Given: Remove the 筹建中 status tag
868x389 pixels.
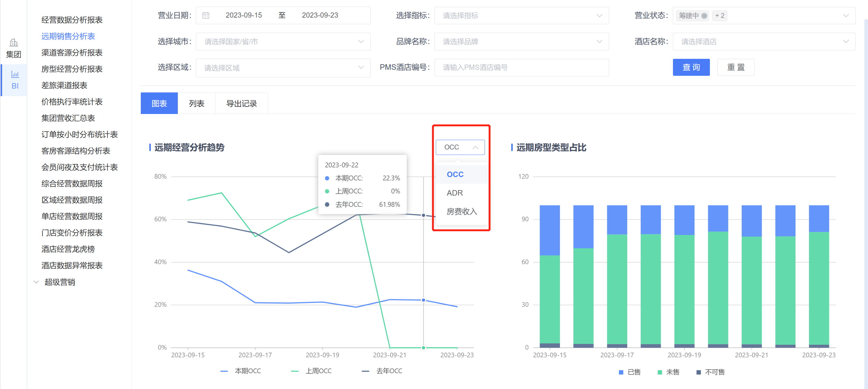Looking at the screenshot, I should [x=704, y=16].
